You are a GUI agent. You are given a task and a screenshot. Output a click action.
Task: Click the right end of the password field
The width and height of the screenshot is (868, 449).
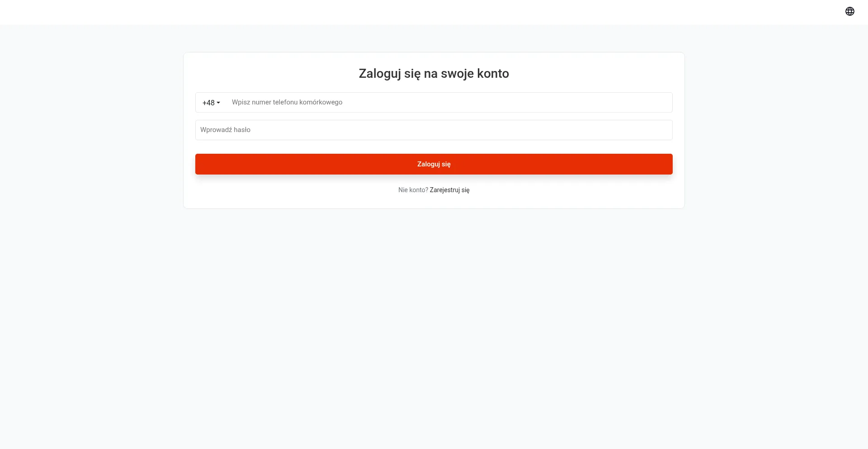click(660, 130)
